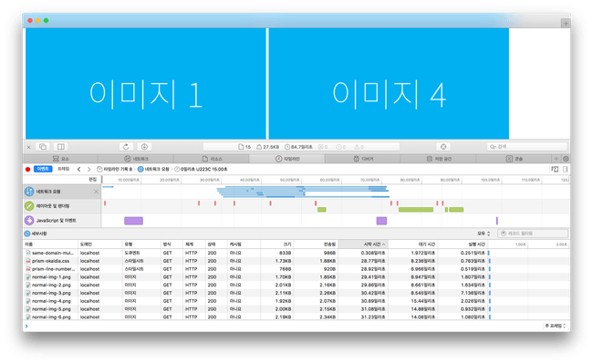Viewport: 593px width, 364px height.
Task: Open inspector settings gear icon
Action: (566, 159)
